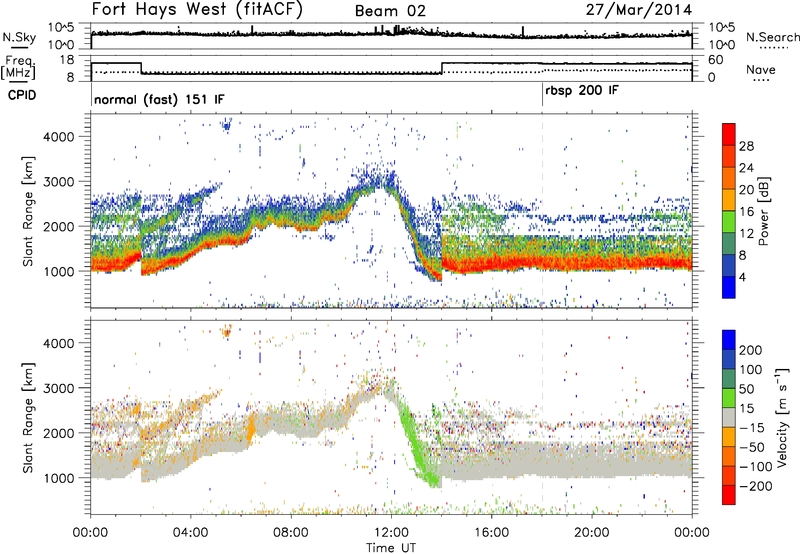Click "Slant Range [km]" label of the power panel
Screen dimensions: 800x554
(28, 211)
